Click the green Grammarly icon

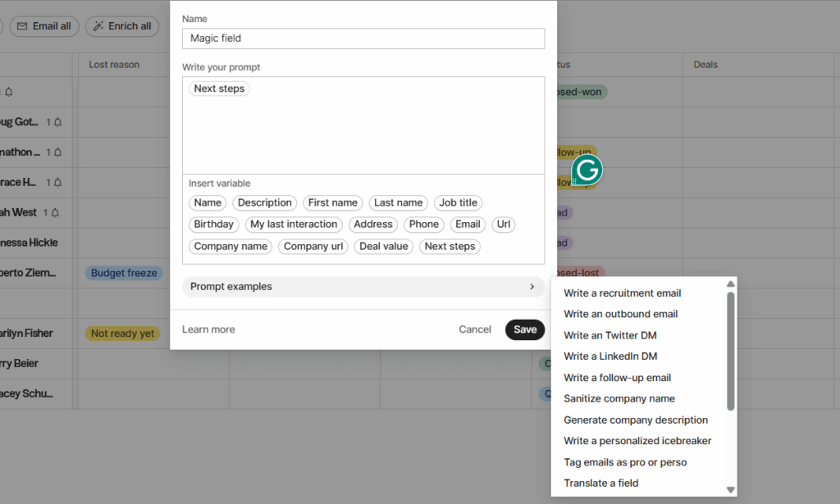pos(587,170)
